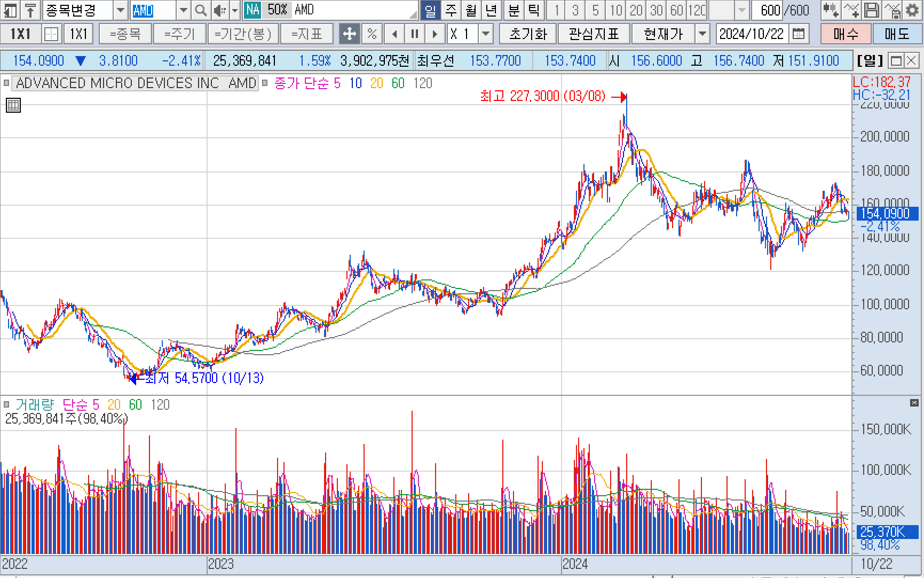Open the calendar date picker
This screenshot has width=924, height=578.
click(x=799, y=34)
